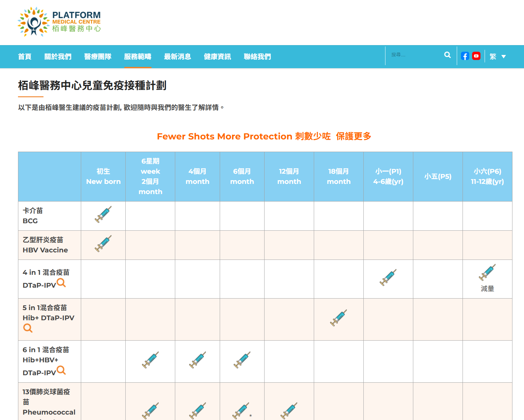Click the BCG new born syringe icon
524x420 pixels.
103,214
